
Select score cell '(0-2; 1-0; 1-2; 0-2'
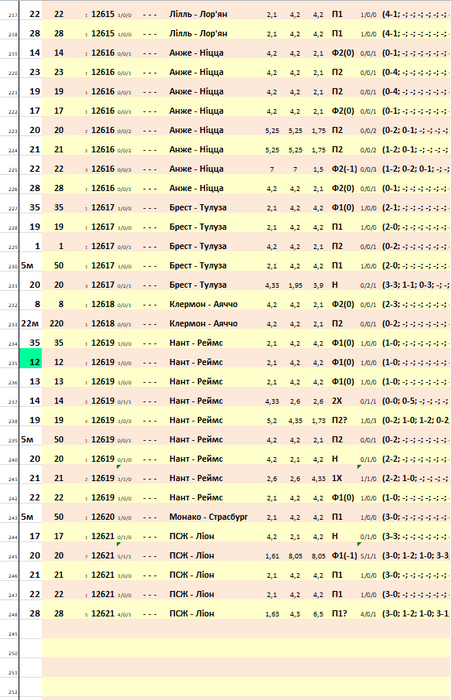(x=416, y=420)
